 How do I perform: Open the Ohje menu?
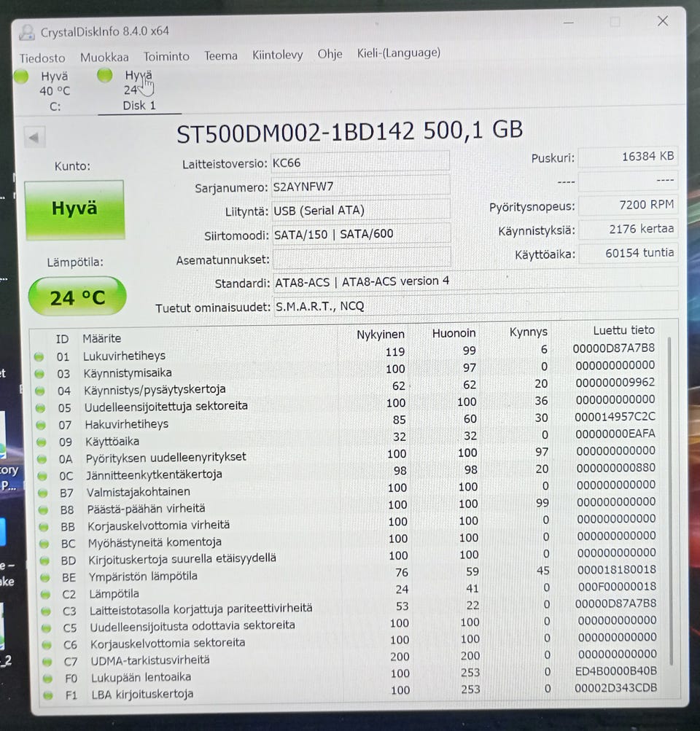[x=330, y=54]
